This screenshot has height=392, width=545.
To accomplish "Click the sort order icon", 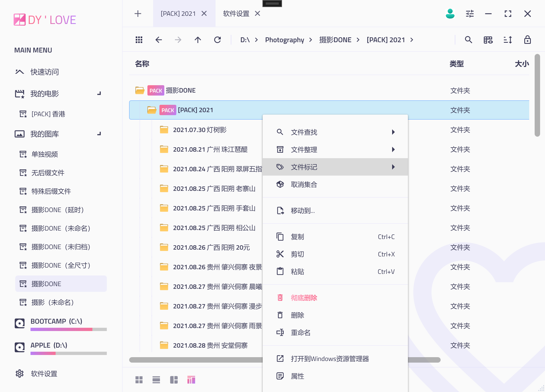I will 508,40.
